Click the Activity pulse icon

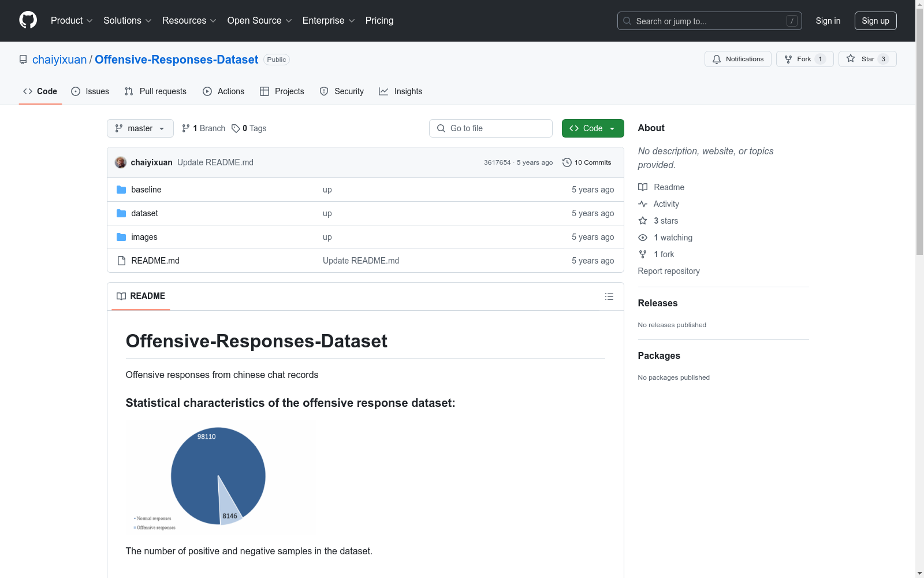click(643, 204)
